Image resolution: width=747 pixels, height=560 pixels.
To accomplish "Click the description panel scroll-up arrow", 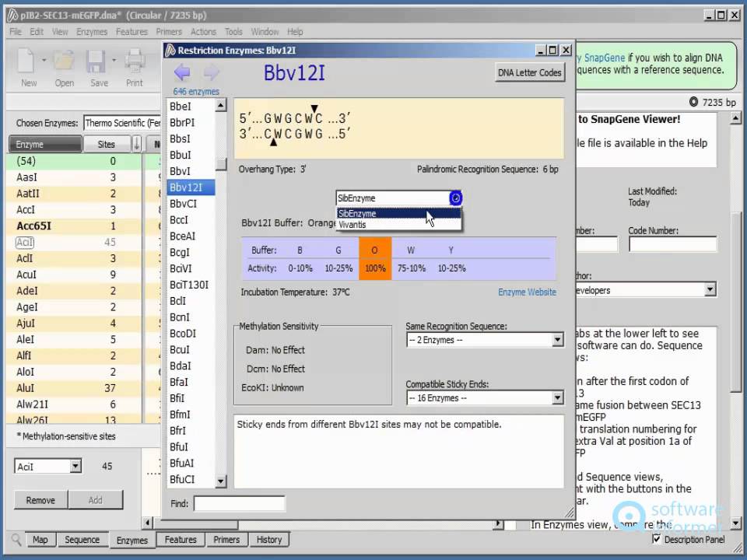I will pyautogui.click(x=735, y=117).
